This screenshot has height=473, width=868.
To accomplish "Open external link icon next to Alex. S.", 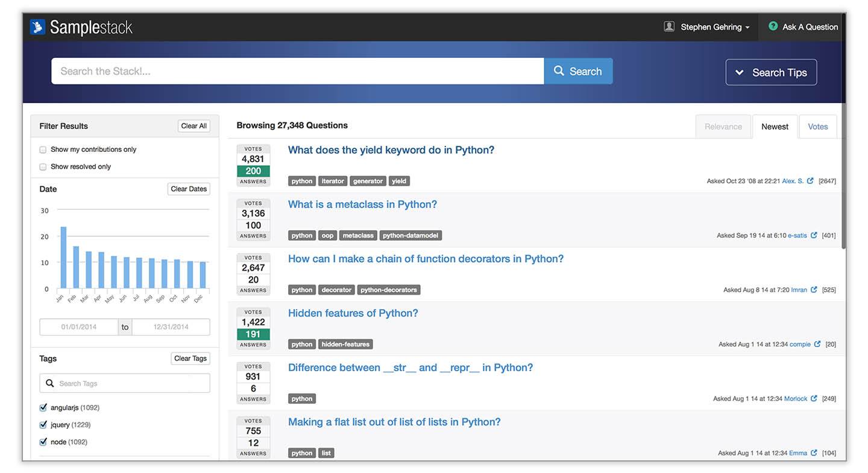I will point(810,181).
